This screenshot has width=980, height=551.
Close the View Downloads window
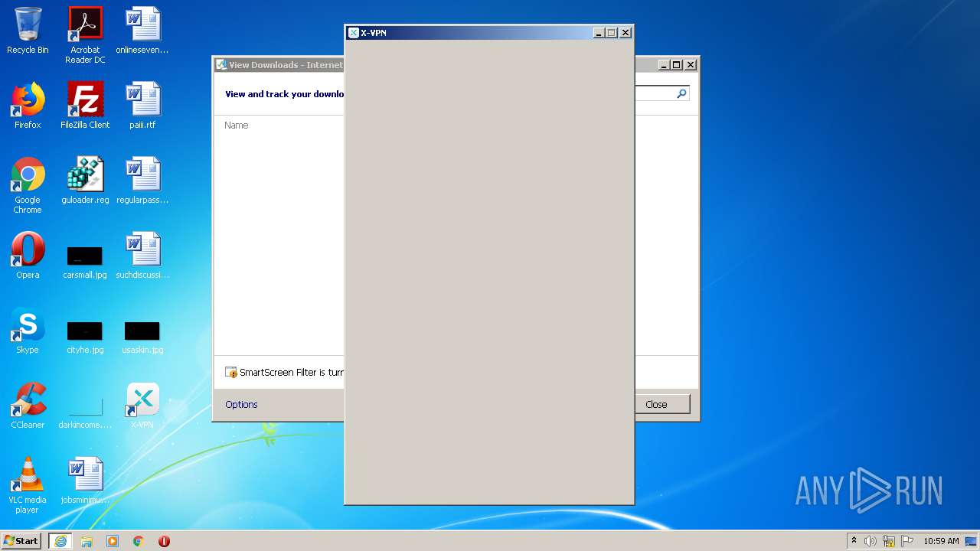coord(691,65)
